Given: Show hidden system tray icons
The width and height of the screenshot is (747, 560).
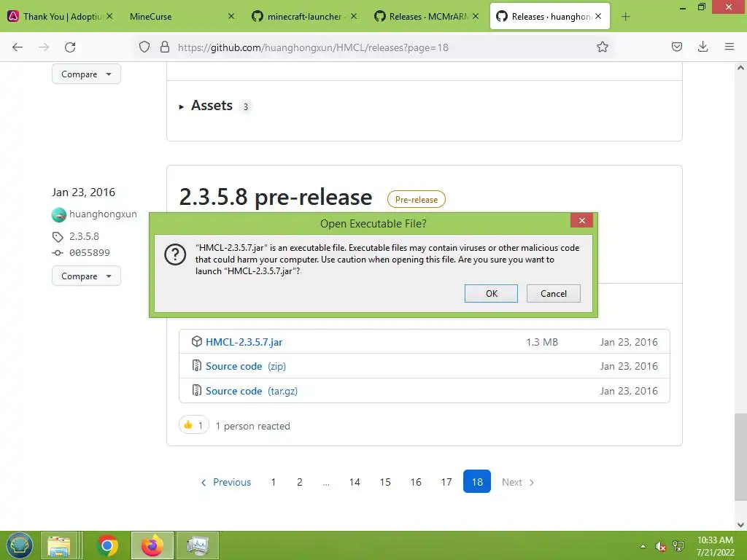Looking at the screenshot, I should [x=643, y=546].
